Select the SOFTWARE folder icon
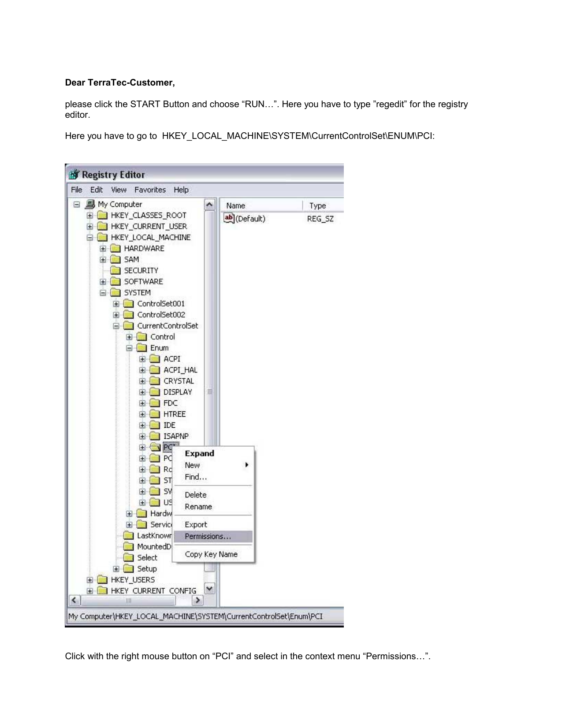The image size is (562, 728). [115, 281]
